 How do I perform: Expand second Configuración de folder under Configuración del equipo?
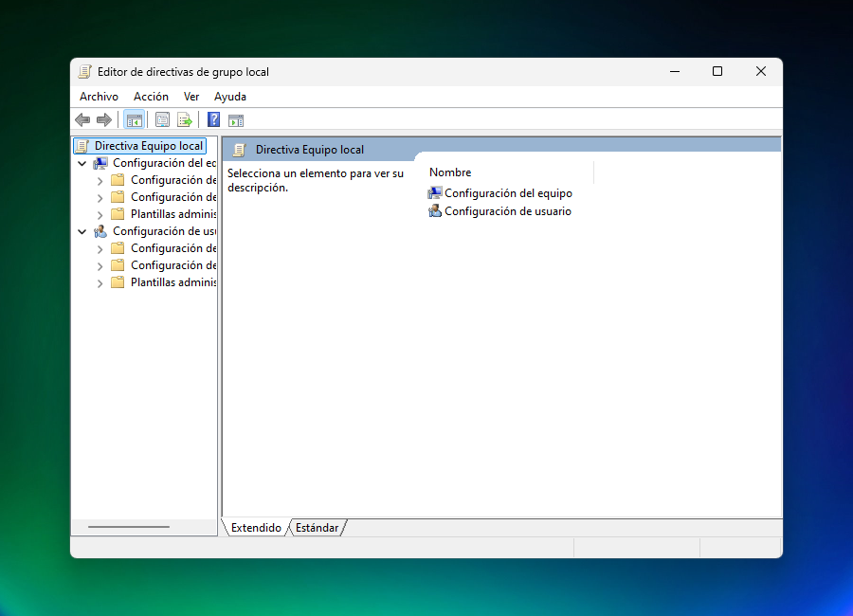click(100, 197)
